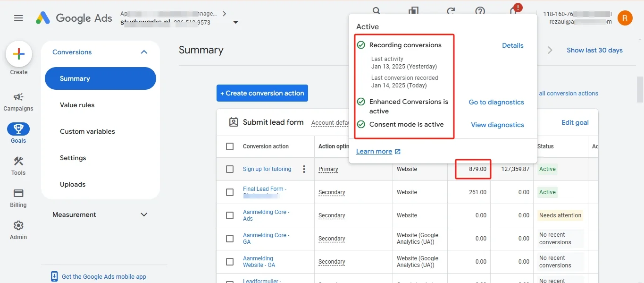Open the hamburger main menu
The width and height of the screenshot is (644, 283).
[18, 18]
